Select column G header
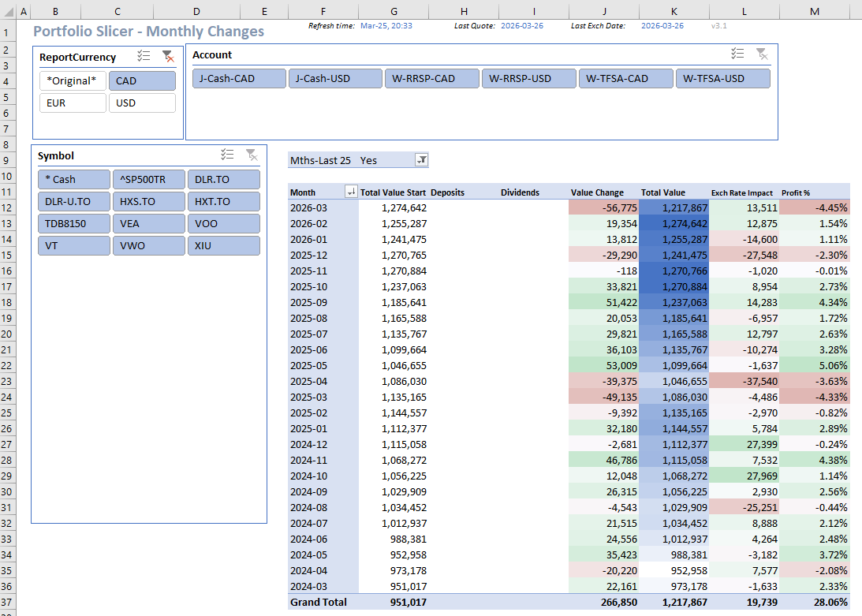This screenshot has height=616, width=862. 394,12
